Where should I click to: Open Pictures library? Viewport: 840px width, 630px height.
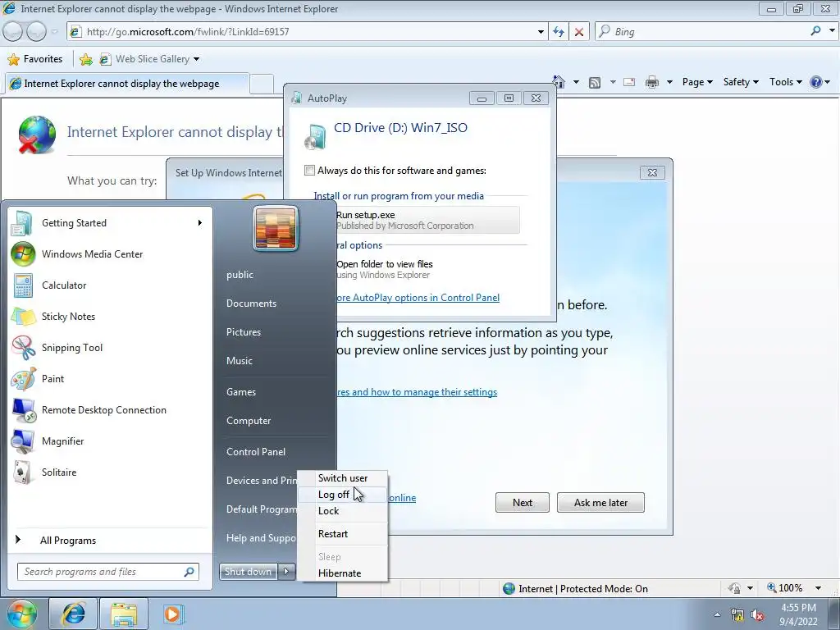pyautogui.click(x=243, y=332)
